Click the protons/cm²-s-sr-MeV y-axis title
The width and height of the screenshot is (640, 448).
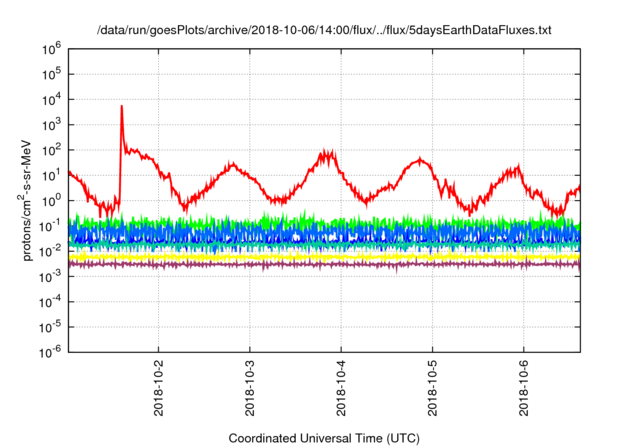point(26,200)
